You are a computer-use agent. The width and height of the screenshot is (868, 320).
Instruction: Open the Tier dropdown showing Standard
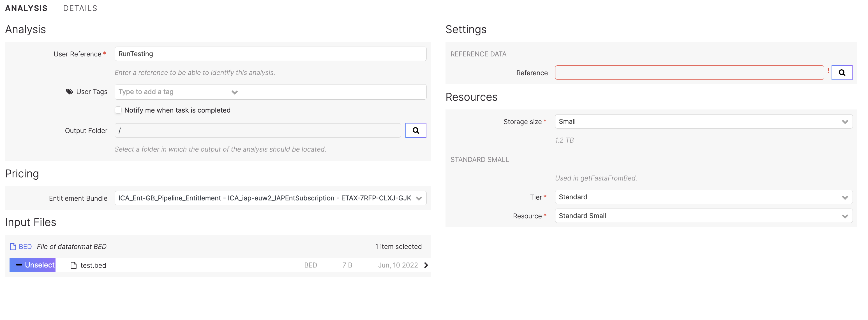click(703, 197)
